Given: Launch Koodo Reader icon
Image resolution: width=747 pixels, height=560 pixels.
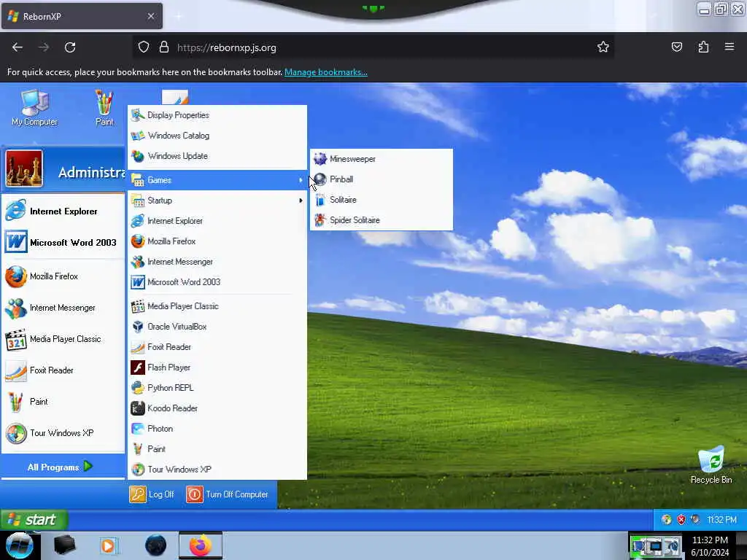Looking at the screenshot, I should coord(138,408).
